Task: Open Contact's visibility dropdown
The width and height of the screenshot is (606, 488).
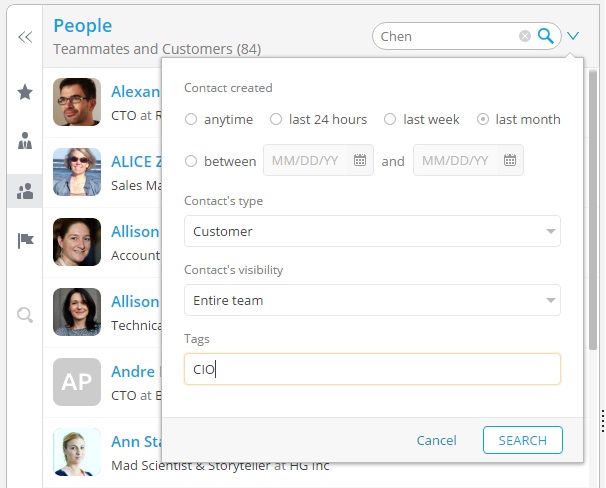Action: tap(372, 299)
